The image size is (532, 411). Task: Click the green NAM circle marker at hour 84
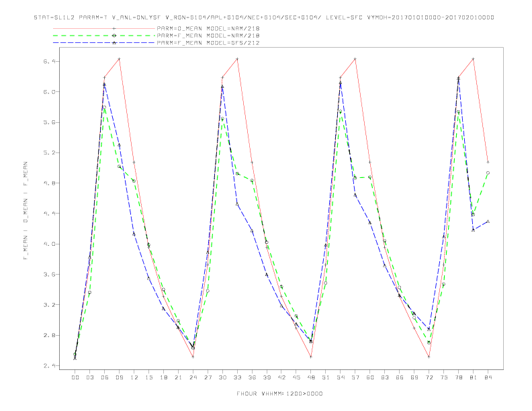point(488,173)
